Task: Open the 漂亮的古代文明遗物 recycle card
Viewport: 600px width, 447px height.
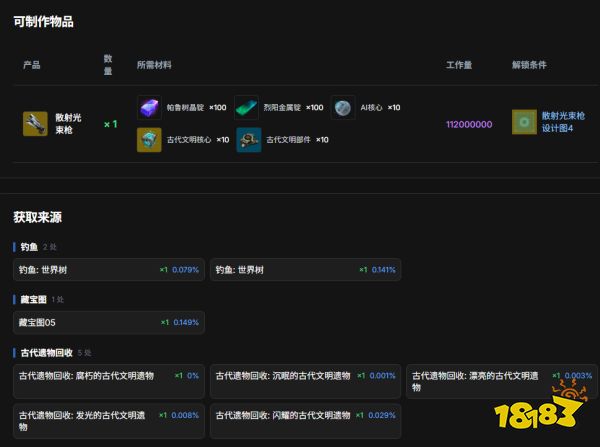Action: click(x=502, y=382)
